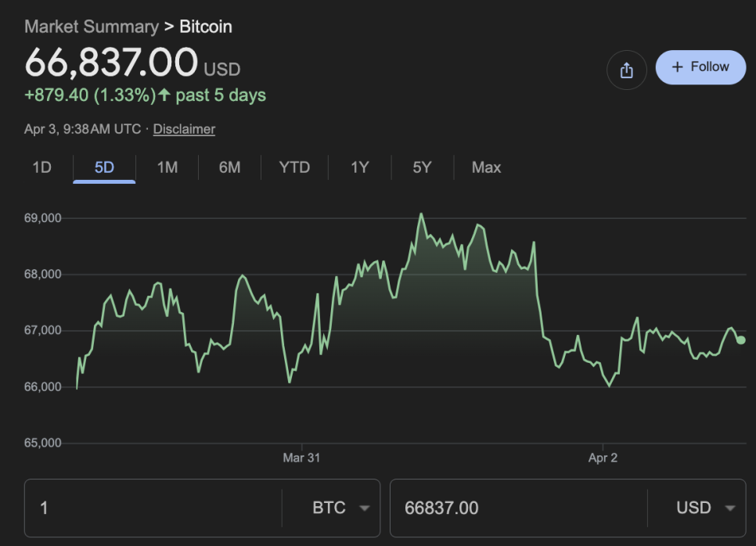Click the BTC amount input field
This screenshot has height=546, width=756.
coord(153,508)
